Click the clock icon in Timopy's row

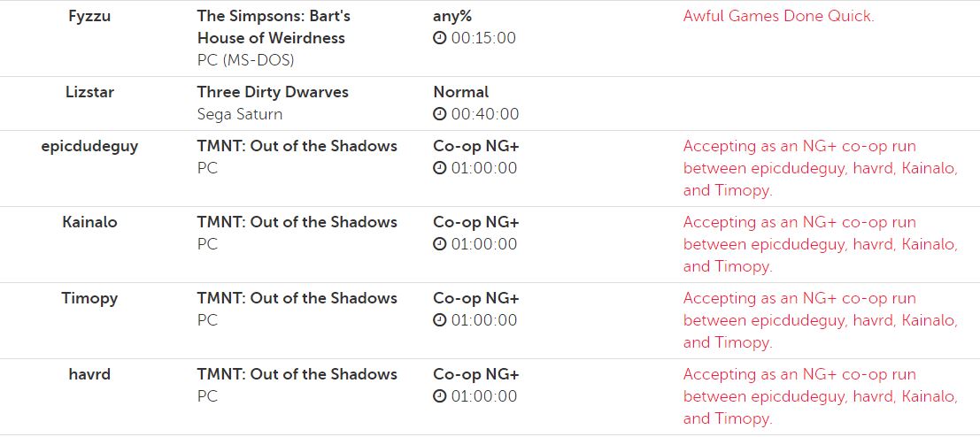click(440, 321)
